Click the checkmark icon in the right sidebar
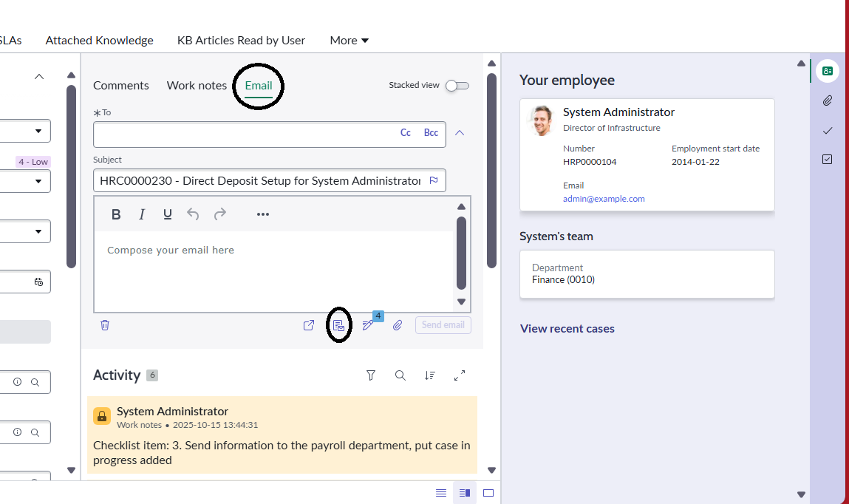The width and height of the screenshot is (849, 504). click(x=828, y=131)
